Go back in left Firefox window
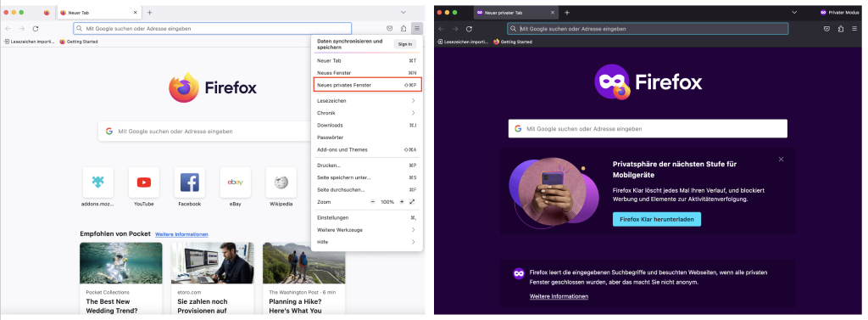868x320 pixels. point(8,28)
